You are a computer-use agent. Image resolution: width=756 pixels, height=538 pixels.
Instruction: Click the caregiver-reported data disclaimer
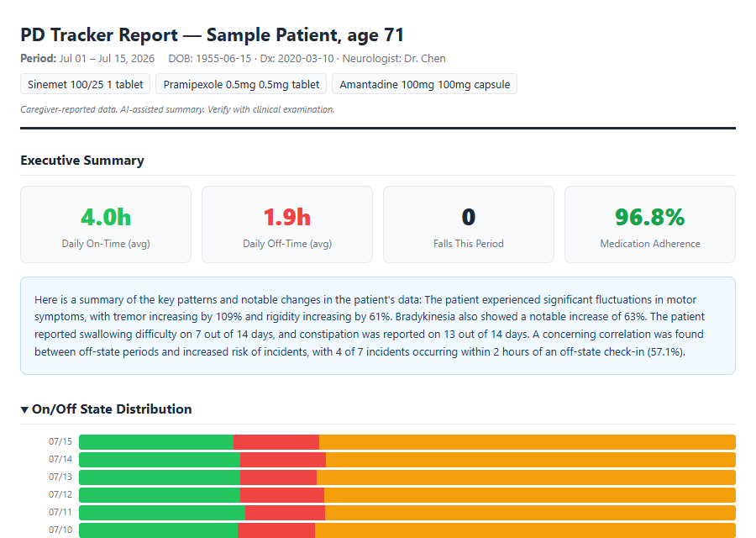coord(177,109)
